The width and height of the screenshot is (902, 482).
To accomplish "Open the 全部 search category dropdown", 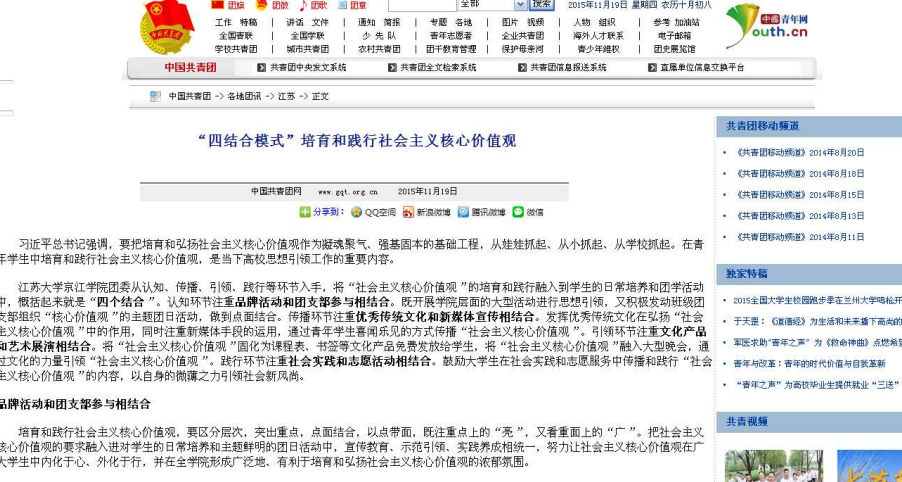I will click(x=490, y=4).
